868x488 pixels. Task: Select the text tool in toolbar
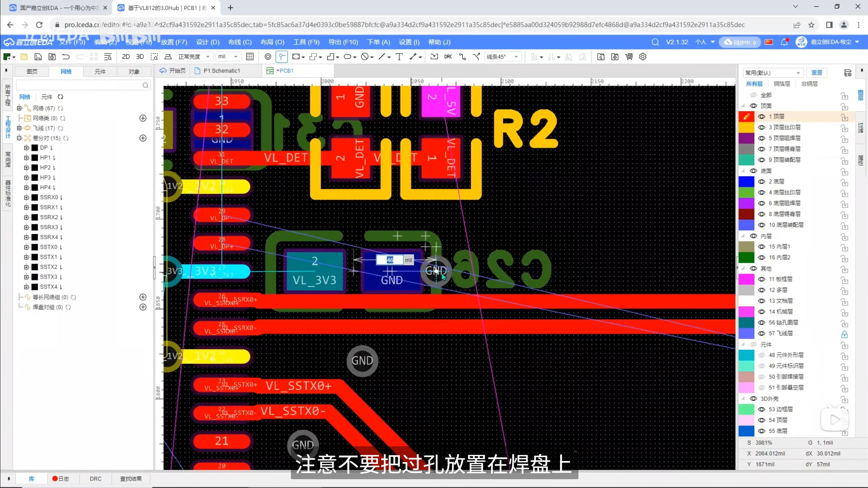[399, 57]
